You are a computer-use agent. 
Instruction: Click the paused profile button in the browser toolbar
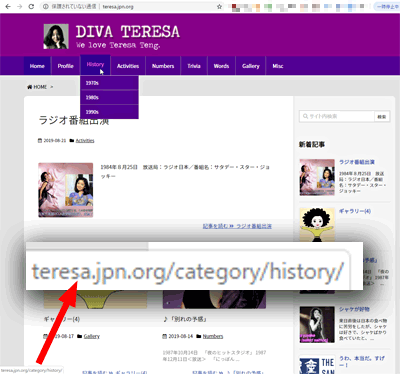(387, 6)
